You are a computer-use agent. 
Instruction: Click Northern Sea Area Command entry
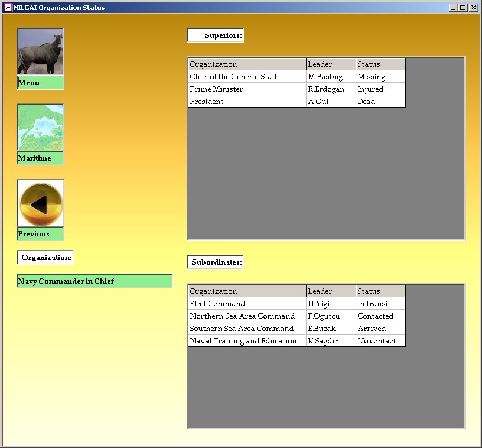click(247, 316)
